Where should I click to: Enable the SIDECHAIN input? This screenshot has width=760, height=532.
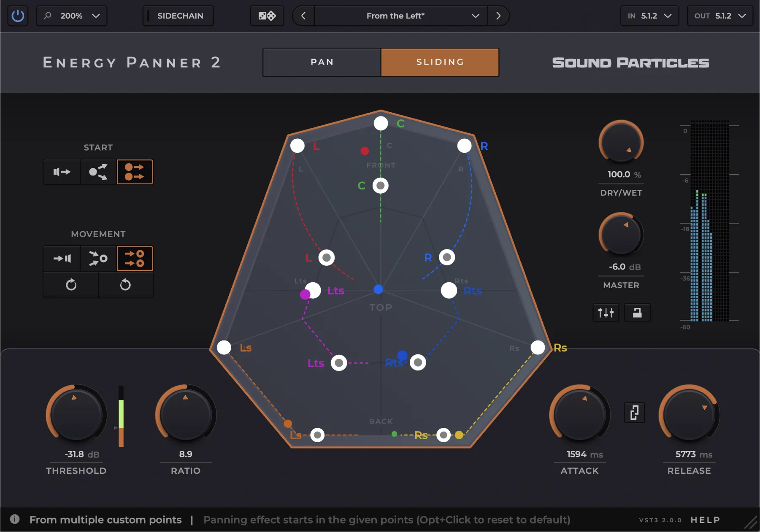pyautogui.click(x=178, y=16)
